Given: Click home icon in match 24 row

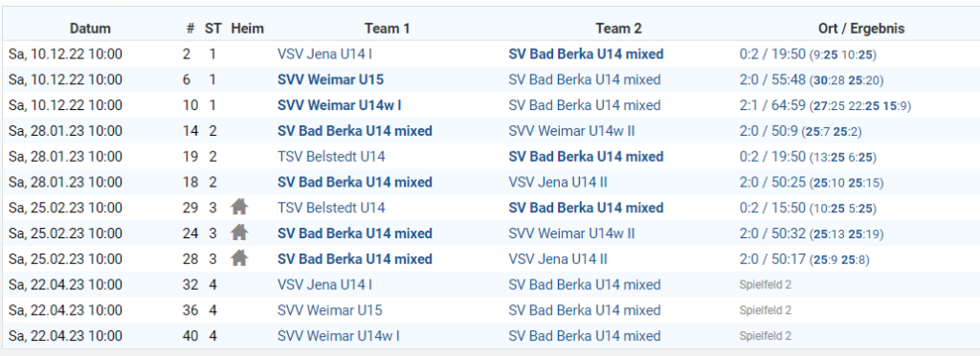Looking at the screenshot, I should (x=239, y=233).
